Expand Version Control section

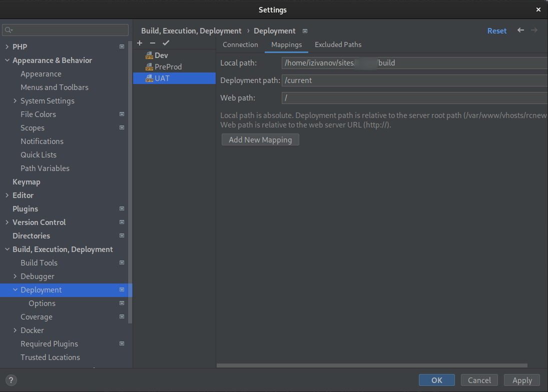[7, 222]
